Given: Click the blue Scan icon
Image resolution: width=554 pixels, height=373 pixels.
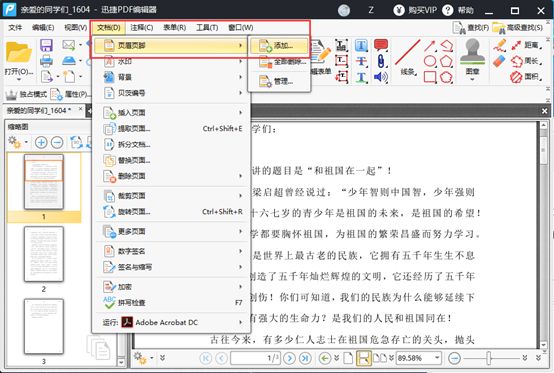Looking at the screenshot, I should 69,60.
